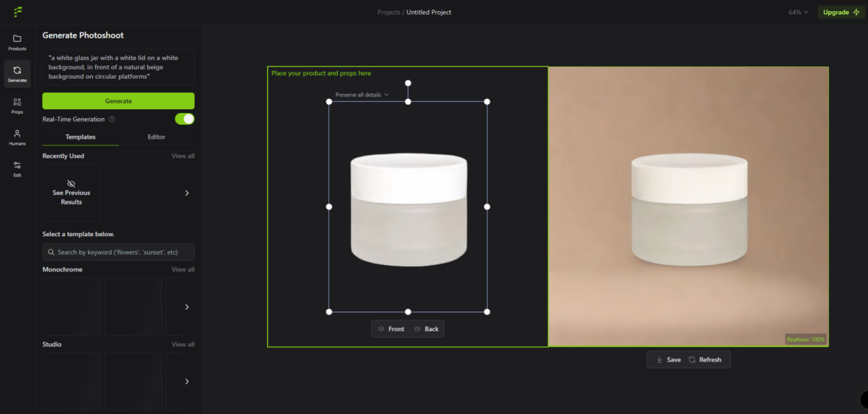This screenshot has width=868, height=414.
Task: Click the green Generate button
Action: pos(118,100)
